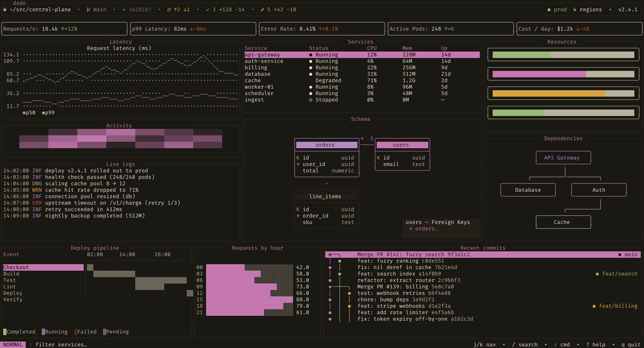Click the arrow icon before orders. in Foreign Keys
The height and width of the screenshot is (348, 644).
411,229
